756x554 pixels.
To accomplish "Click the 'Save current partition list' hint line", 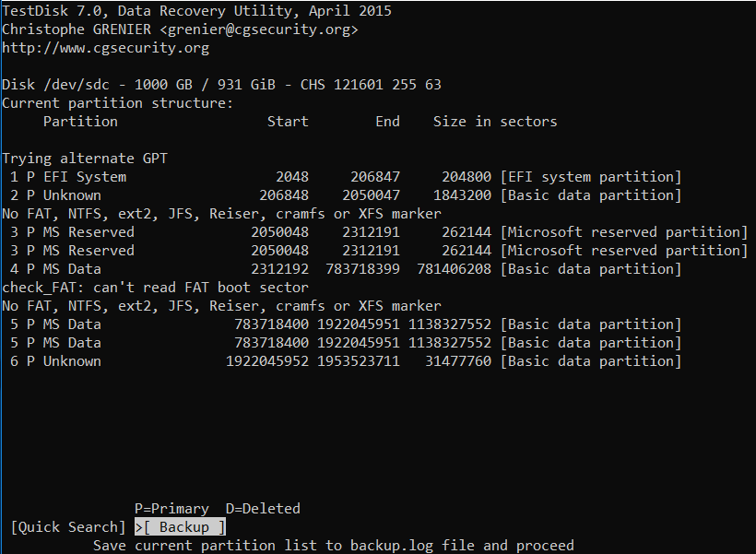I will (334, 546).
